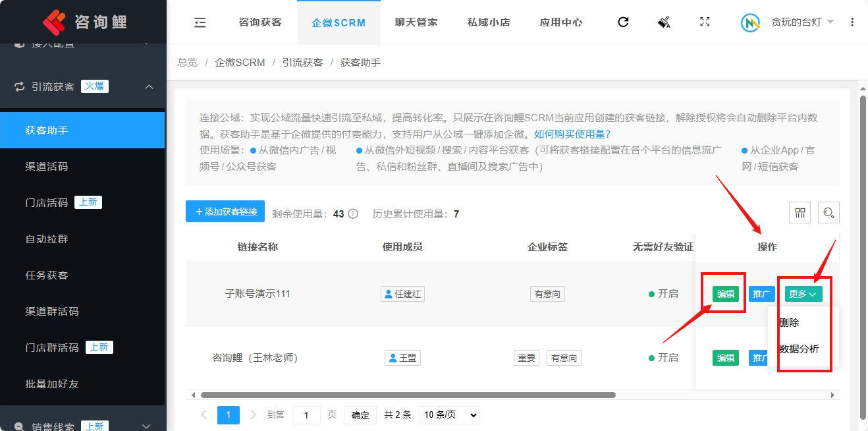The image size is (868, 431).
Task: Collapse the 引流获客 sidebar section
Action: point(149,87)
